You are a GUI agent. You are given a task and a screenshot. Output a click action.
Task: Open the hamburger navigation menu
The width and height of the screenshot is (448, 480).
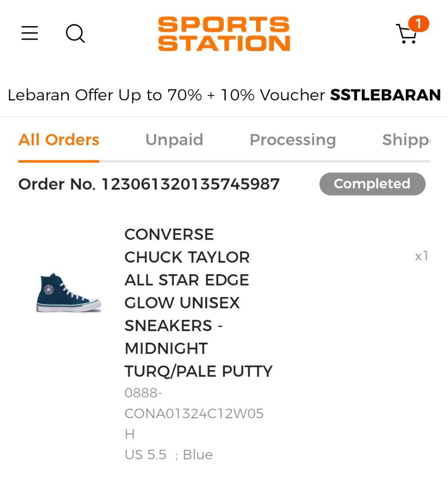tap(30, 33)
